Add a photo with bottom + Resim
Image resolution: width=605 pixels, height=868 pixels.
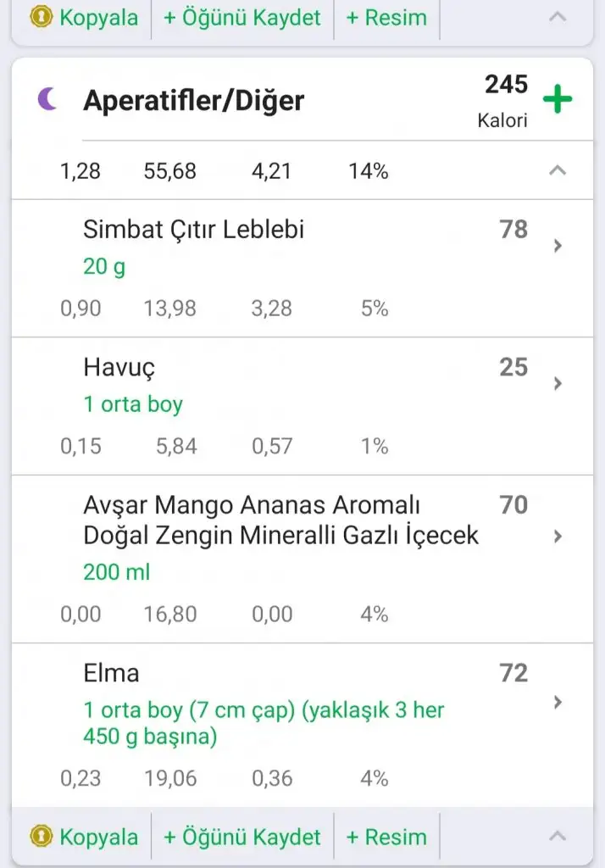386,837
